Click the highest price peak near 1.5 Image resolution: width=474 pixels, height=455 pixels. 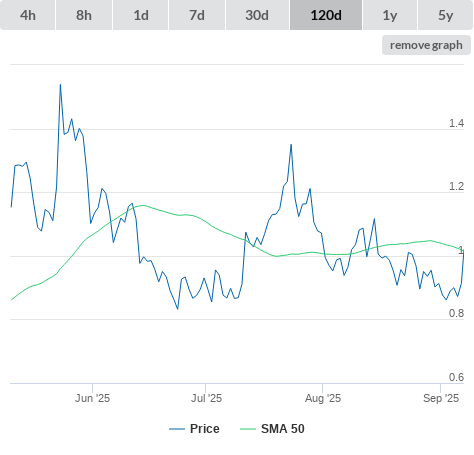[60, 85]
